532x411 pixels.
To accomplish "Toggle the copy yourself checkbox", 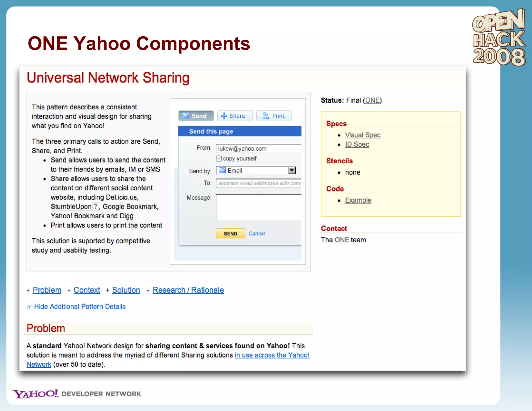I will click(219, 158).
